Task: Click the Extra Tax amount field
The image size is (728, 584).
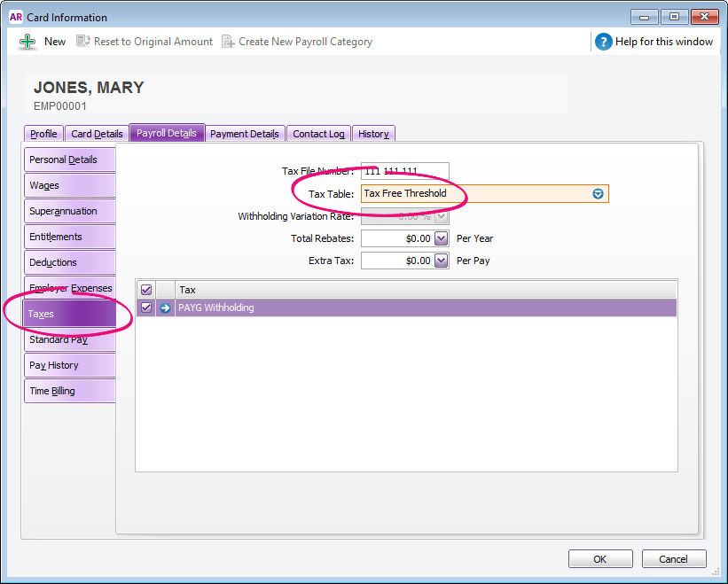Action: [397, 261]
